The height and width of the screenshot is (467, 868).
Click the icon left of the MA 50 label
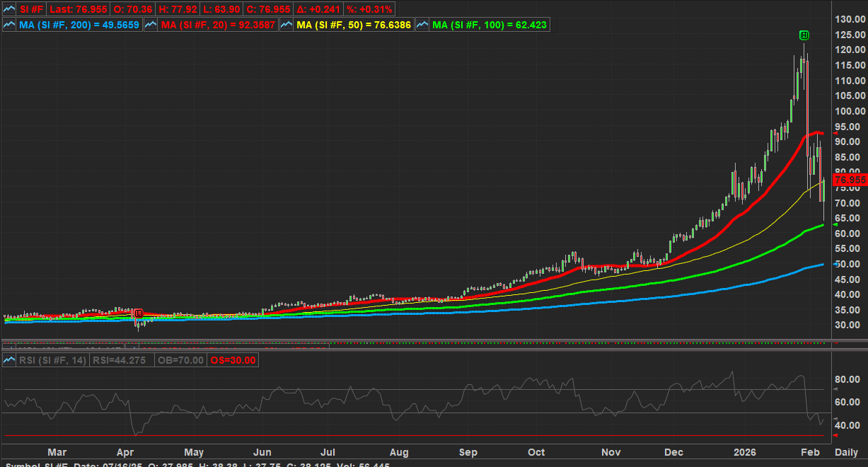tap(287, 25)
